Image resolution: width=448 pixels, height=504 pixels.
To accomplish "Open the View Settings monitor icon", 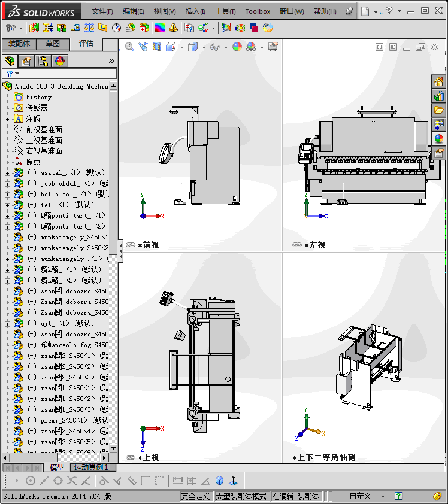I will tap(273, 47).
